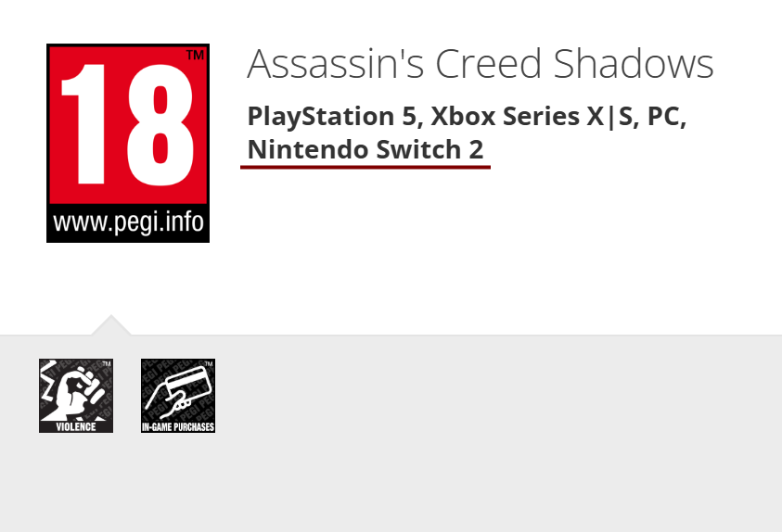Click the www.pegi.info text on badge

tap(128, 222)
